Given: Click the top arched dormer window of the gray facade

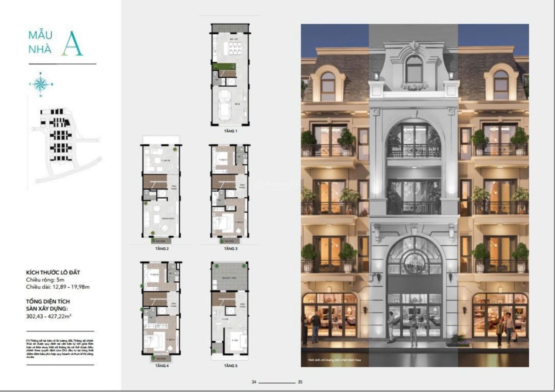Looking at the screenshot, I should pos(414,69).
